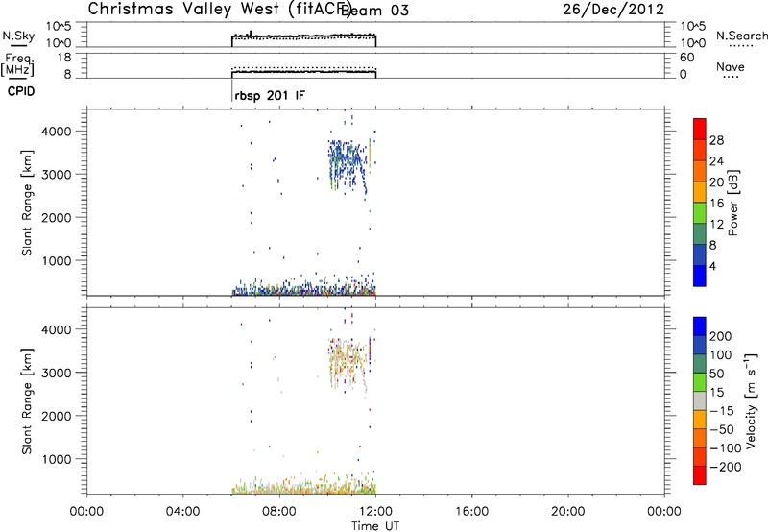Click the 28 value on Power colorbar
Viewport: 768px width, 532px height.
(x=716, y=140)
